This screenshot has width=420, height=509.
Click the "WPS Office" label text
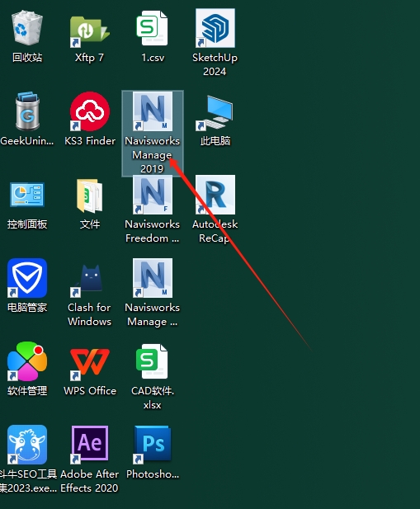point(90,390)
